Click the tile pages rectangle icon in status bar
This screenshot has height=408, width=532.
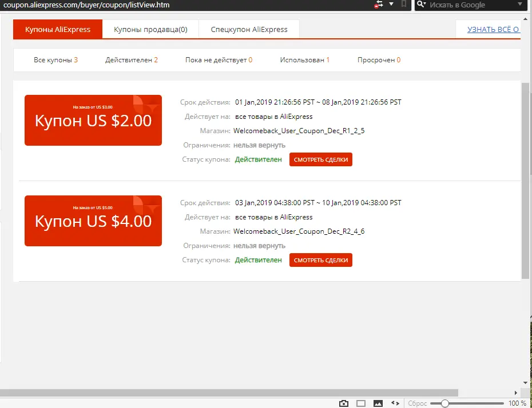361,403
